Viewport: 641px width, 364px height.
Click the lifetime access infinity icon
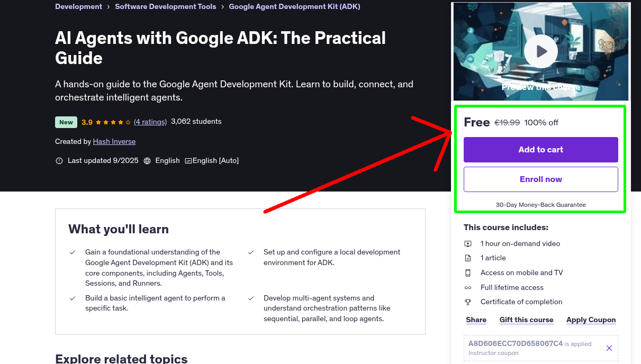click(468, 287)
